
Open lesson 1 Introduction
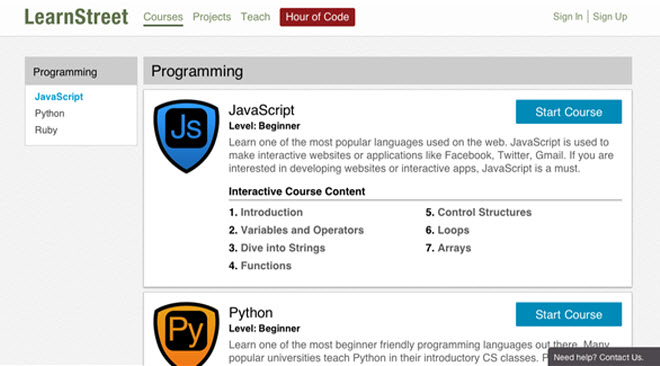266,212
